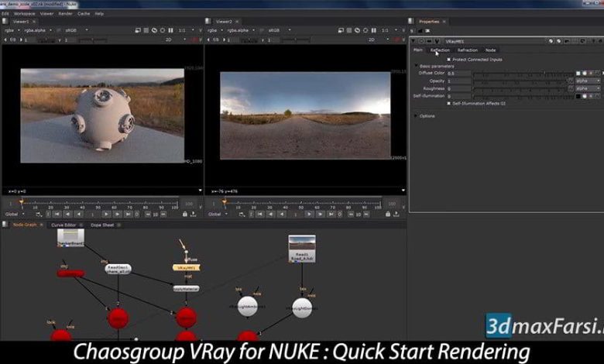Open the Render menu

click(x=65, y=13)
